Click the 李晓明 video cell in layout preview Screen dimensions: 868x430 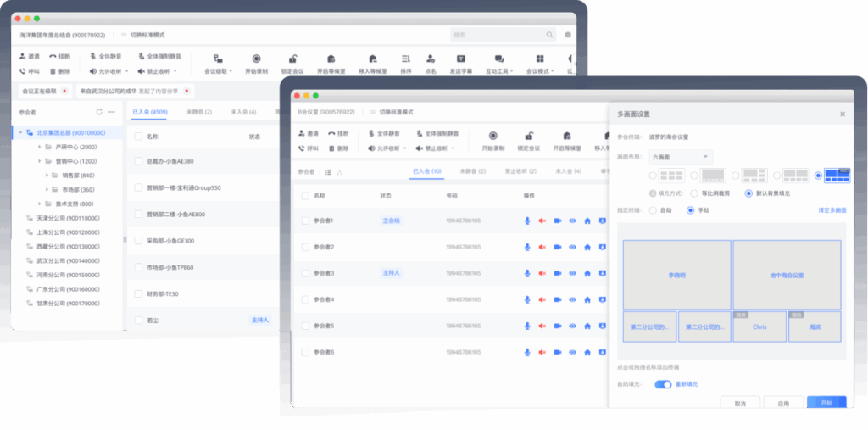(x=676, y=275)
